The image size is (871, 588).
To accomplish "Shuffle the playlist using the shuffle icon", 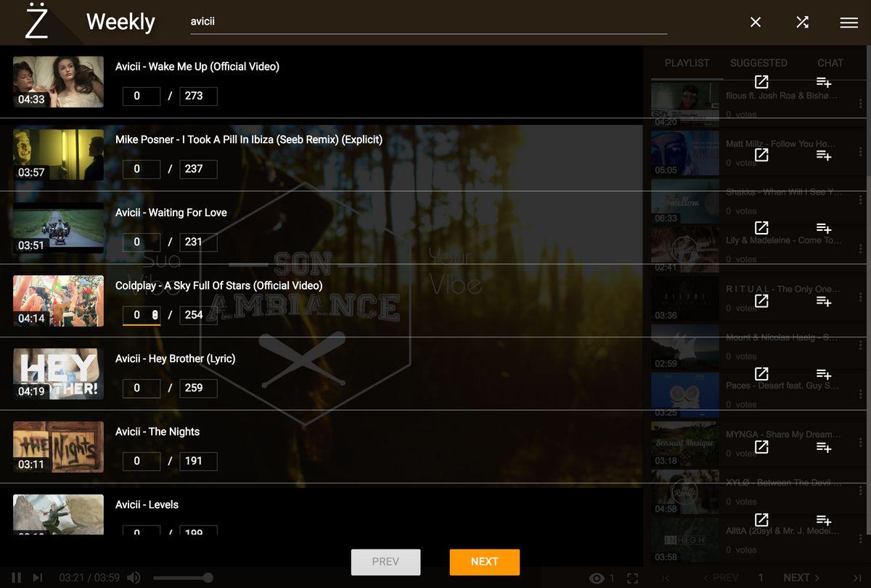I will tap(802, 23).
